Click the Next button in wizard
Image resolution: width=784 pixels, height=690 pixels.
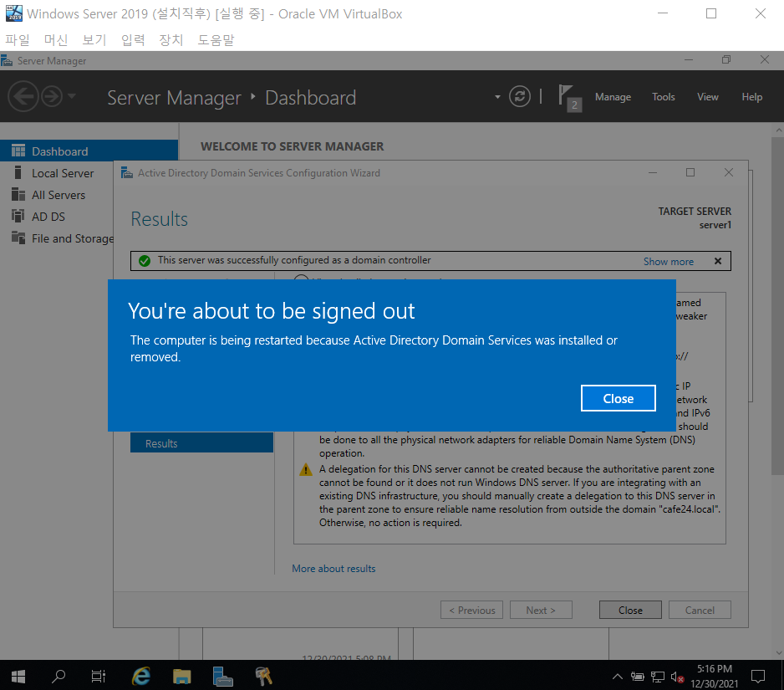[x=541, y=610]
